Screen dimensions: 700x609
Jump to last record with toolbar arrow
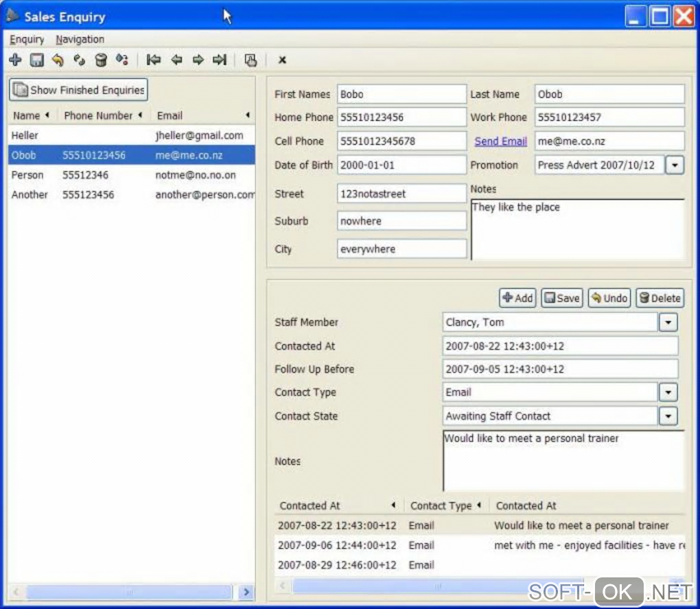220,60
